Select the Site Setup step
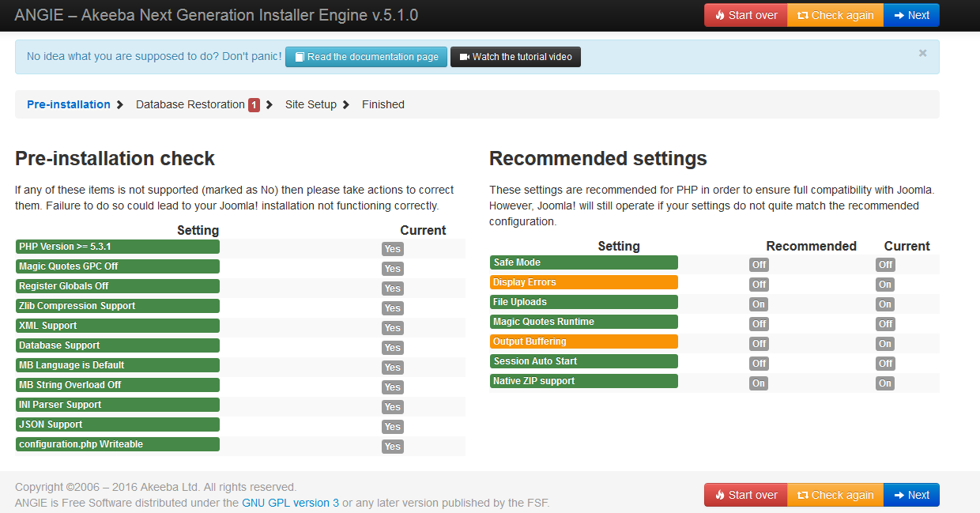Screen dimensions: 980x513 click(311, 104)
